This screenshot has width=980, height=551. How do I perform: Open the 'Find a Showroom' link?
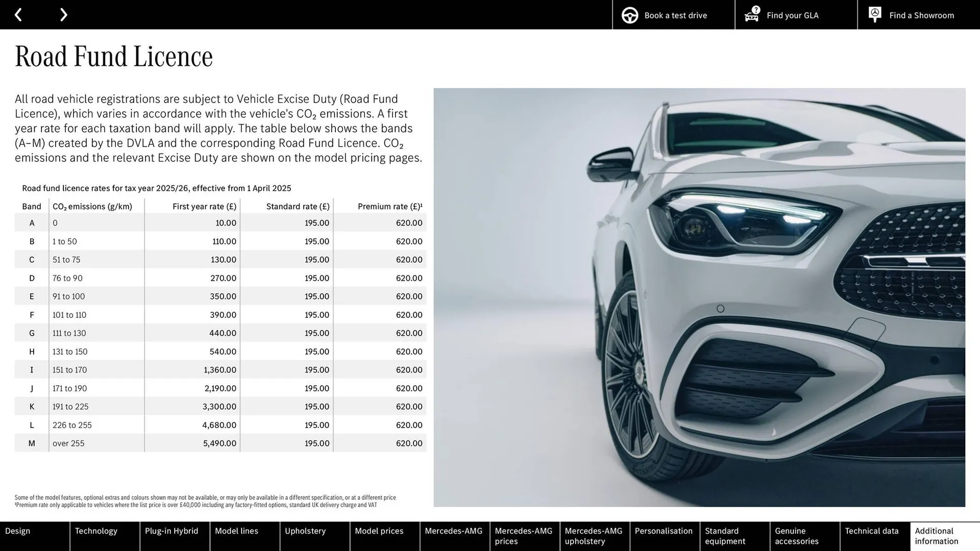point(921,15)
